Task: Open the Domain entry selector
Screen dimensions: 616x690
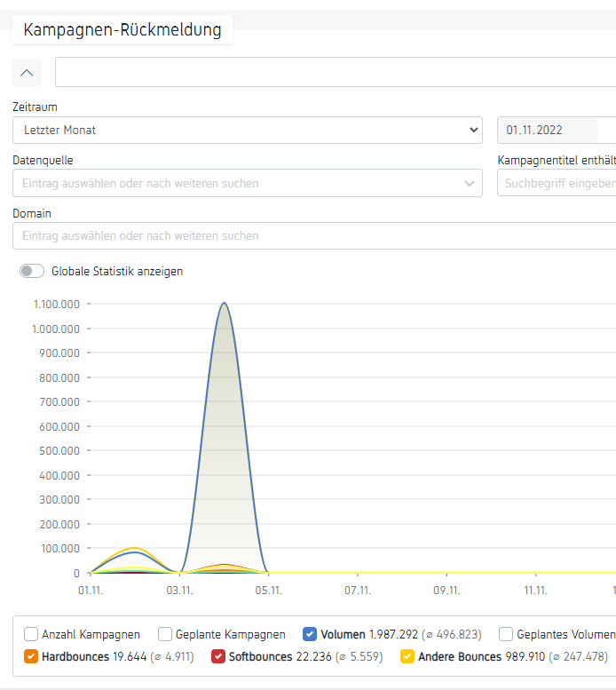Action: pos(311,236)
